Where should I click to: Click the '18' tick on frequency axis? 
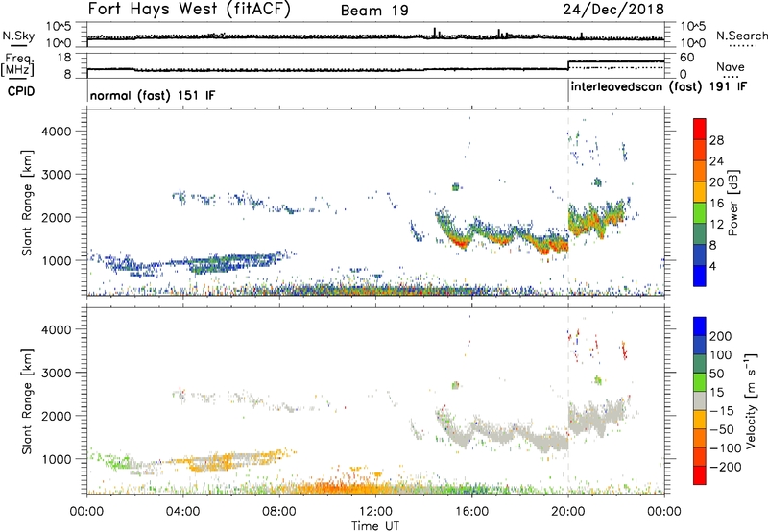tap(64, 58)
